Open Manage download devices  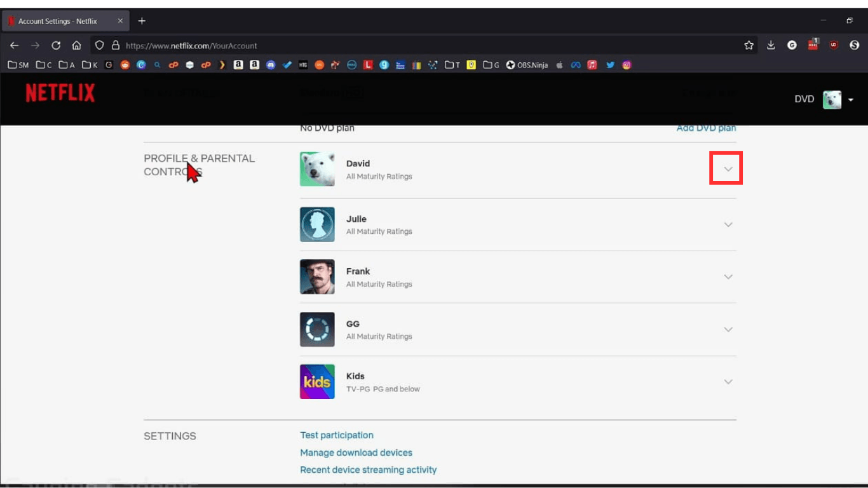[x=356, y=452]
